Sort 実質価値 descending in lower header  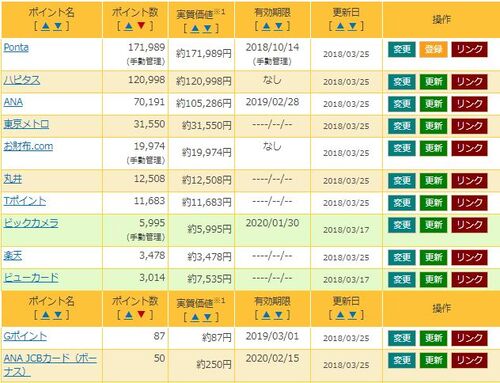coord(208,317)
